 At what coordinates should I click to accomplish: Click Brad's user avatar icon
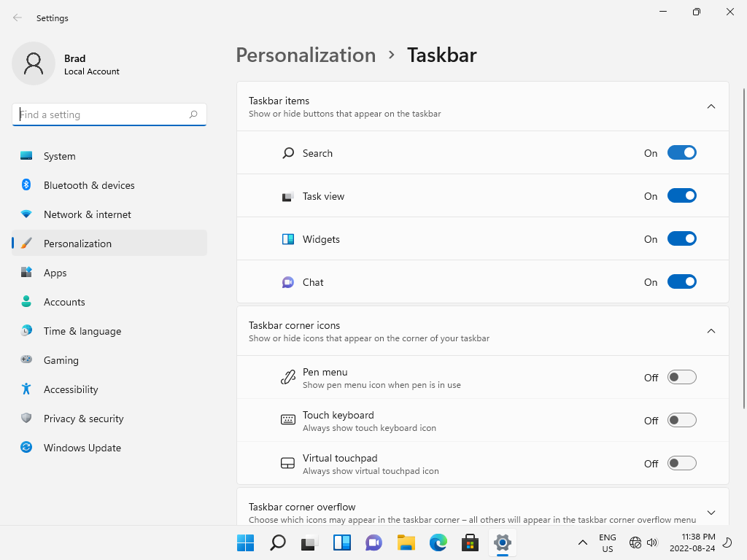point(34,63)
